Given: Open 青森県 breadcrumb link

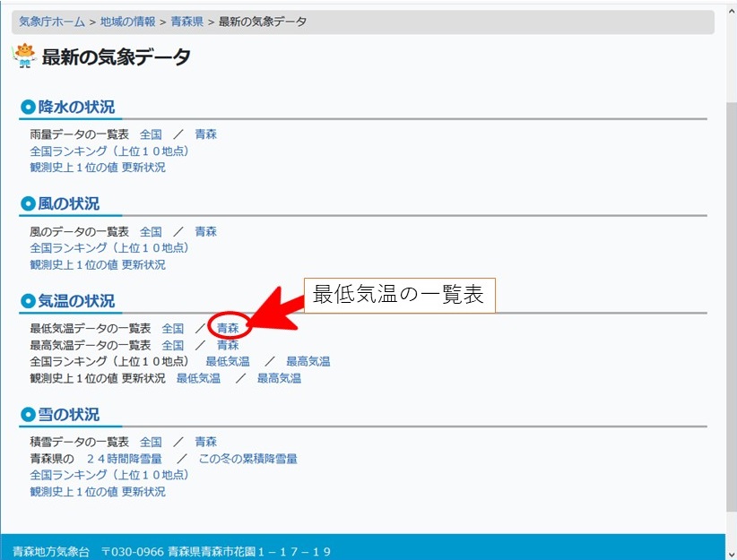Looking at the screenshot, I should (187, 22).
